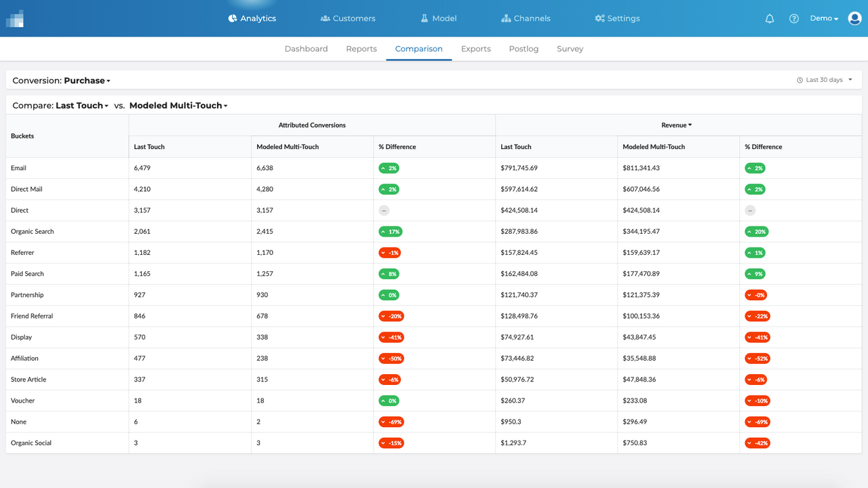
Task: Open the Analytics section icon
Action: point(232,18)
